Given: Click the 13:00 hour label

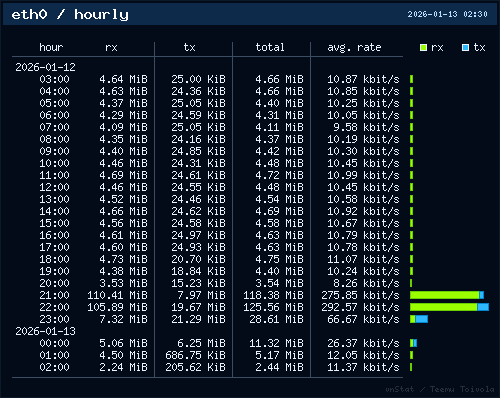Looking at the screenshot, I should click(54, 199).
